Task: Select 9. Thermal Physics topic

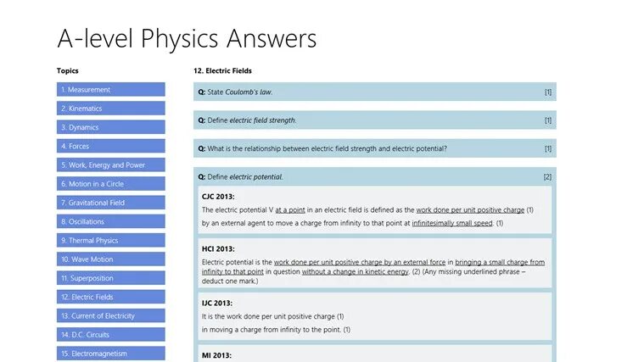Action: pyautogui.click(x=111, y=241)
